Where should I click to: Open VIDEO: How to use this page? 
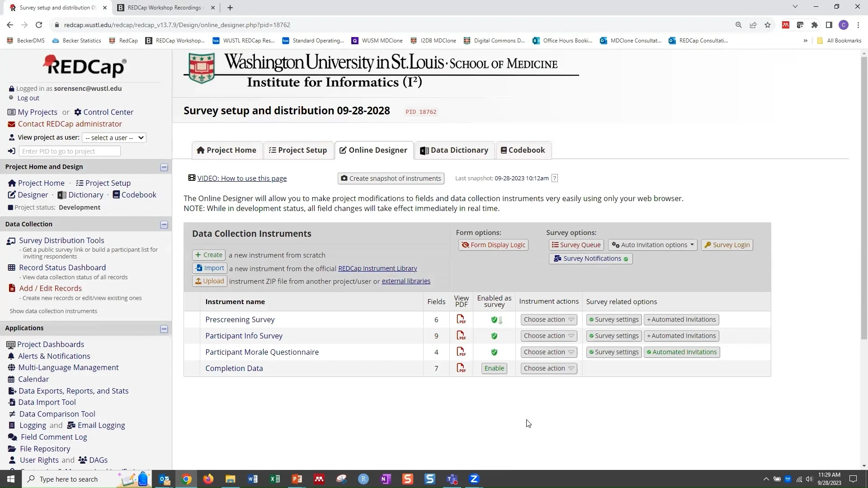[242, 178]
